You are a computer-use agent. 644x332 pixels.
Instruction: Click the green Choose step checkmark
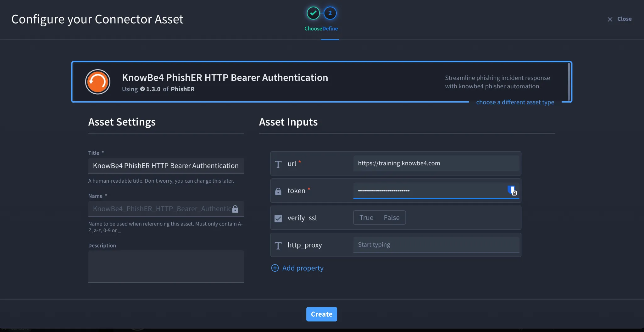313,13
